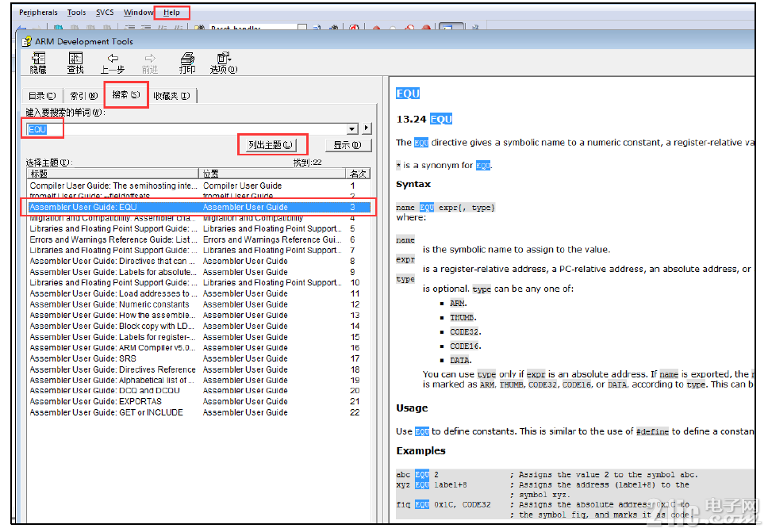The width and height of the screenshot is (768, 532).
Task: Select result 'Assembler User Guide: Alphabetical list of...'
Action: (x=198, y=381)
